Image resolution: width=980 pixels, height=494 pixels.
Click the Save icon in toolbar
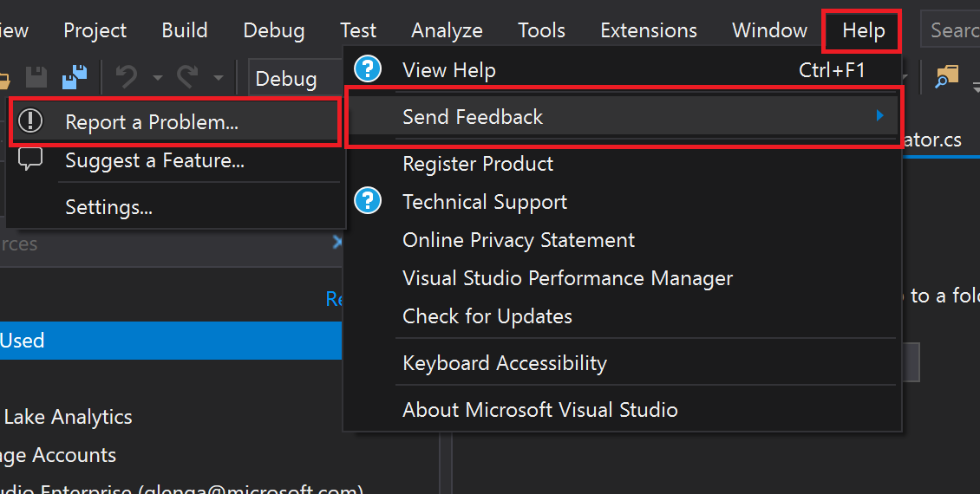click(36, 77)
